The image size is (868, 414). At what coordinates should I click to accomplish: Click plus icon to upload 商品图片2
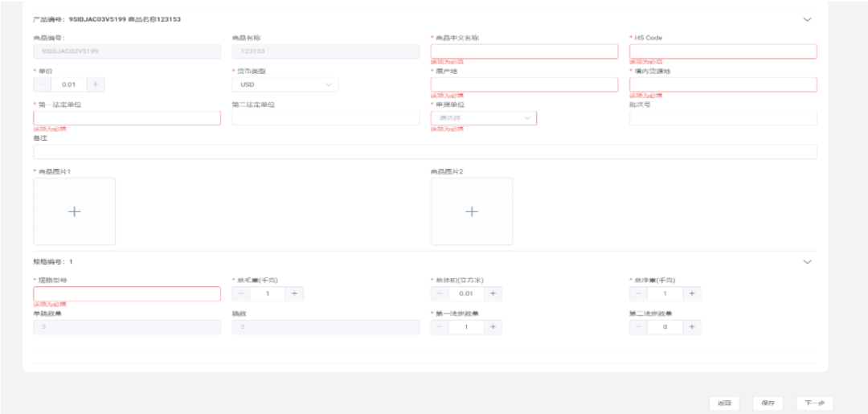point(472,211)
